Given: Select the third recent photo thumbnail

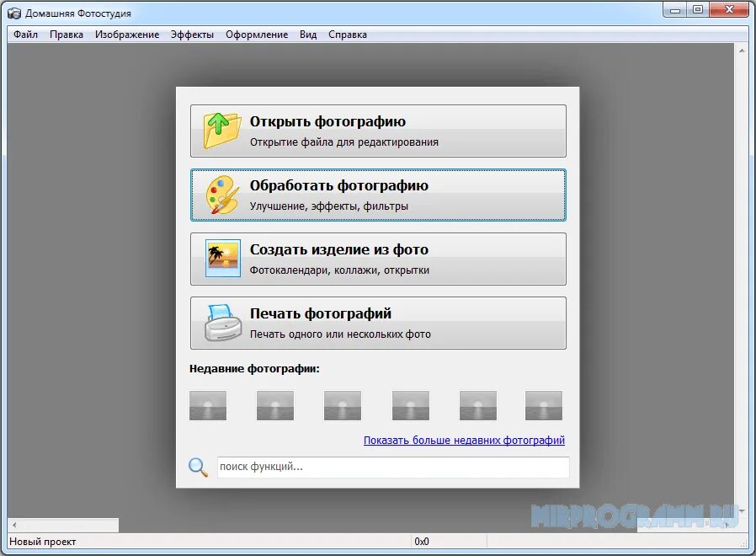Looking at the screenshot, I should (343, 405).
